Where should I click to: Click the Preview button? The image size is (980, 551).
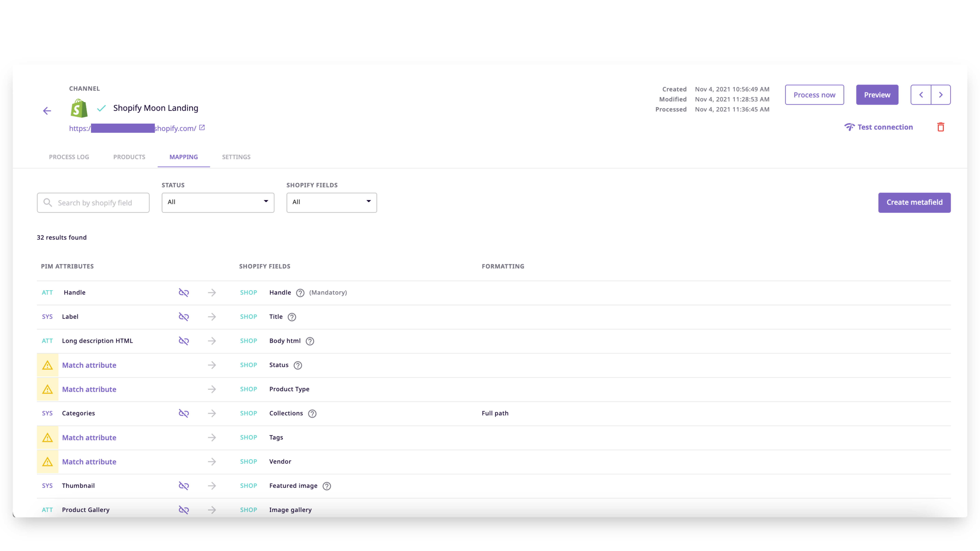[x=877, y=95]
